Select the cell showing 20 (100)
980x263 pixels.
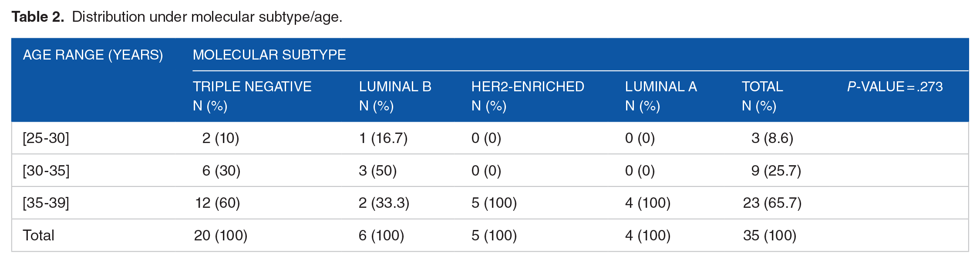221,235
